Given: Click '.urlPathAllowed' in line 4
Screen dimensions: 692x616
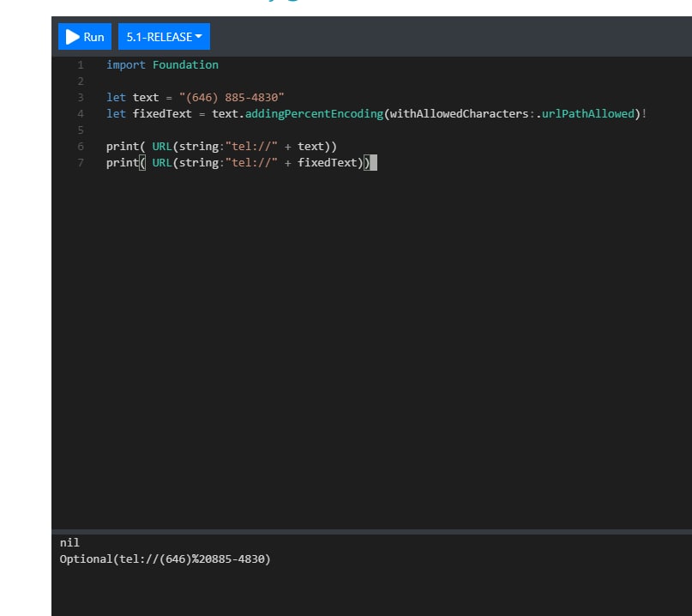Looking at the screenshot, I should click(585, 114).
